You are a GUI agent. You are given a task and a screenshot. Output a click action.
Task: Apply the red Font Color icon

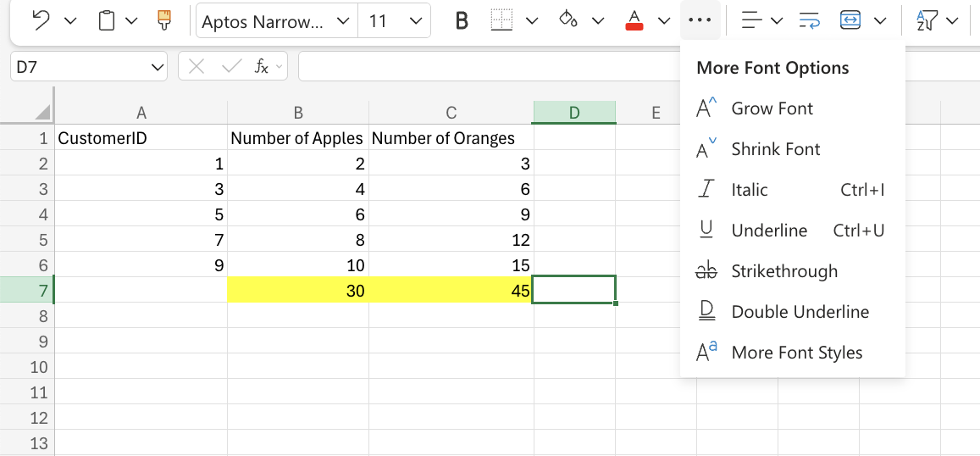[x=634, y=20]
